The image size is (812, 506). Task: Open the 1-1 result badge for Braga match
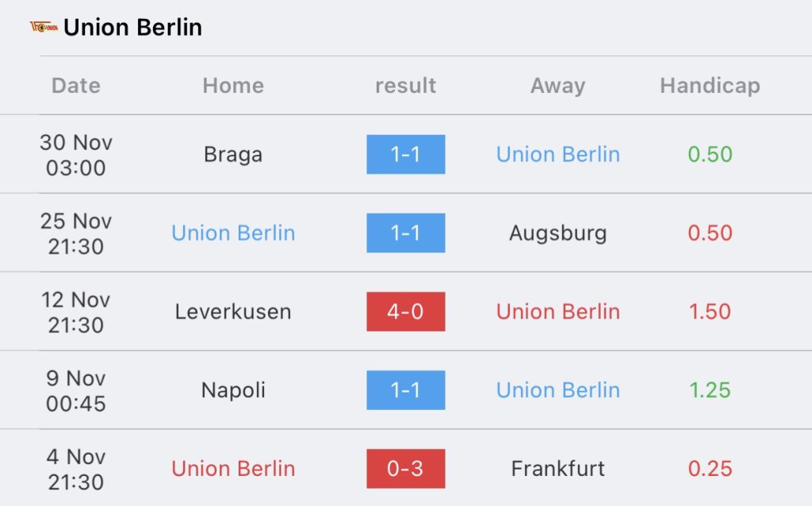(x=405, y=155)
